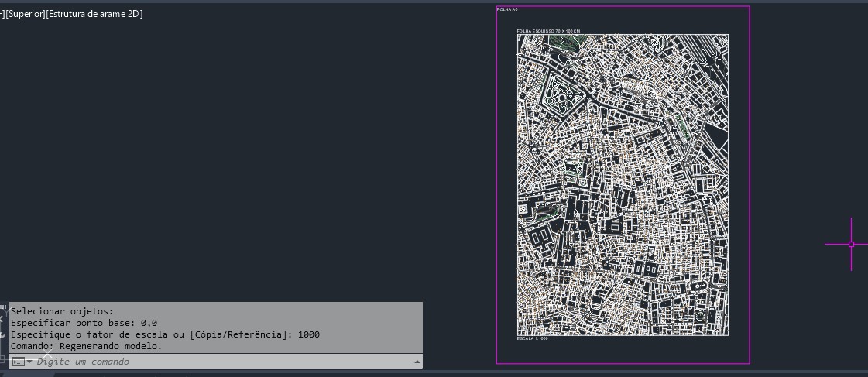Click the magenta A0 sheet frame top edge

click(623, 6)
